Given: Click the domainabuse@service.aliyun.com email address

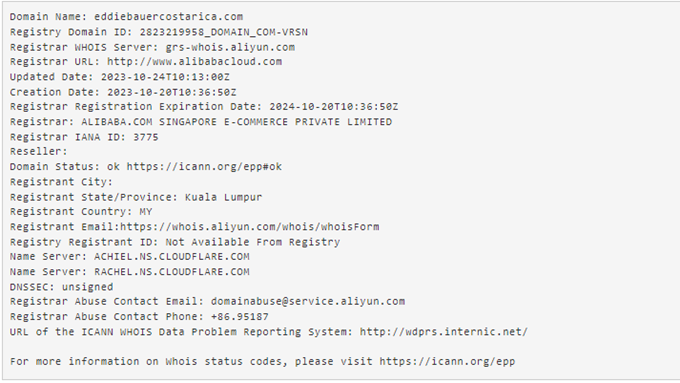Looking at the screenshot, I should pyautogui.click(x=308, y=301).
